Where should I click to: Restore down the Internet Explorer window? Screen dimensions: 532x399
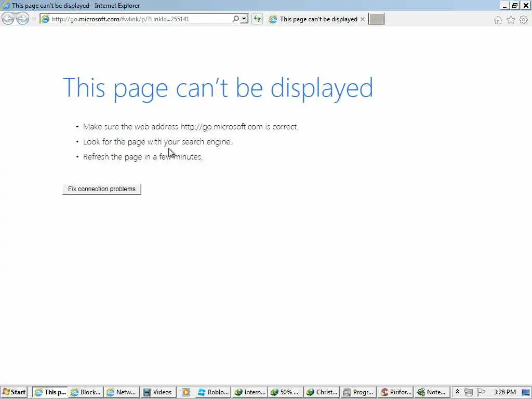pyautogui.click(x=515, y=5)
